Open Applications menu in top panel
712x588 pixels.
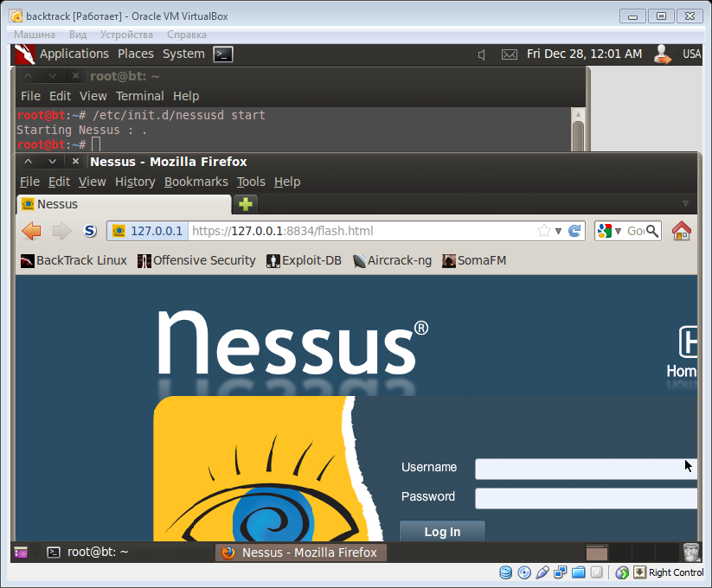pos(74,54)
